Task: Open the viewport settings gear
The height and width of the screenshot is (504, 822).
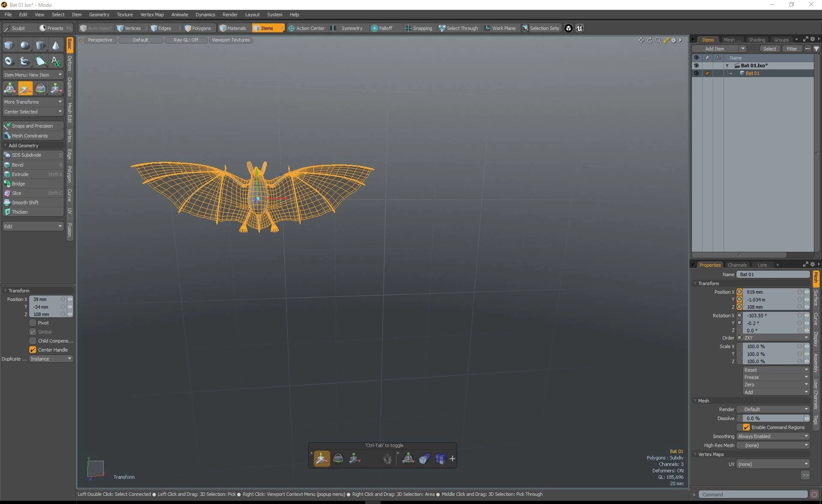Action: click(673, 40)
